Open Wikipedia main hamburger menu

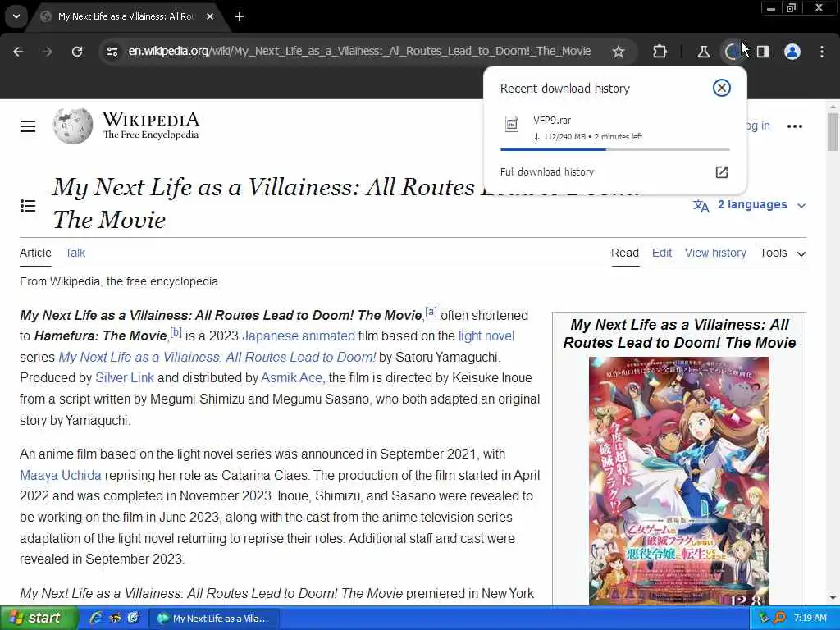pyautogui.click(x=28, y=126)
